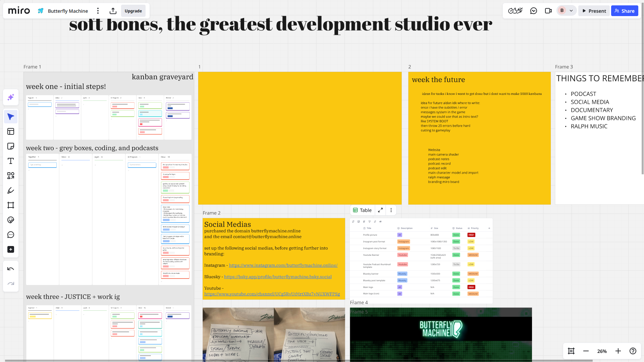This screenshot has height=362, width=644.
Task: Select the Templates tool in sidebar
Action: pos(11,131)
